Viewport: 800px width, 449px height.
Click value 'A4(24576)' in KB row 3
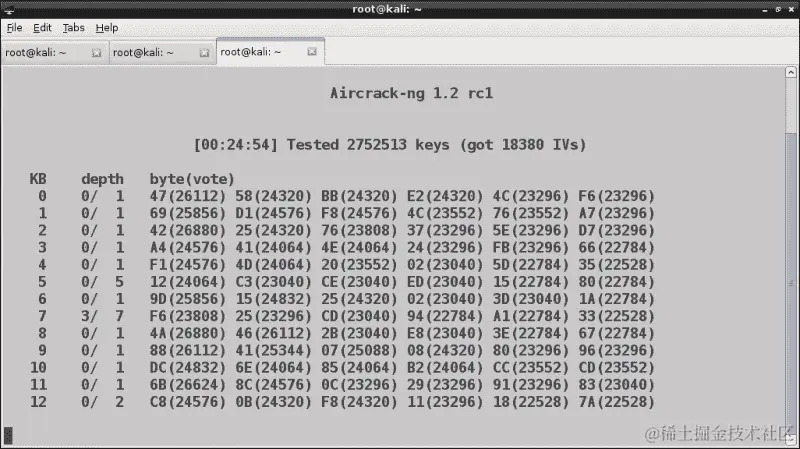(187, 248)
